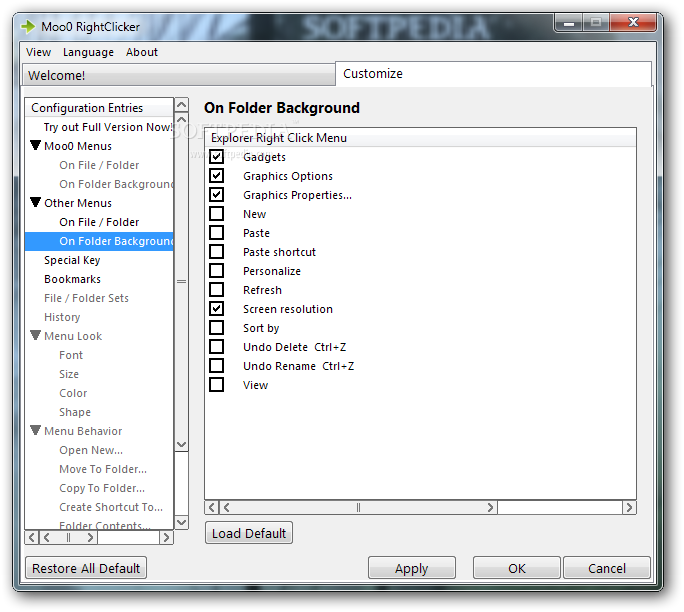Select the Color entry
This screenshot has width=684, height=612.
pyautogui.click(x=73, y=393)
